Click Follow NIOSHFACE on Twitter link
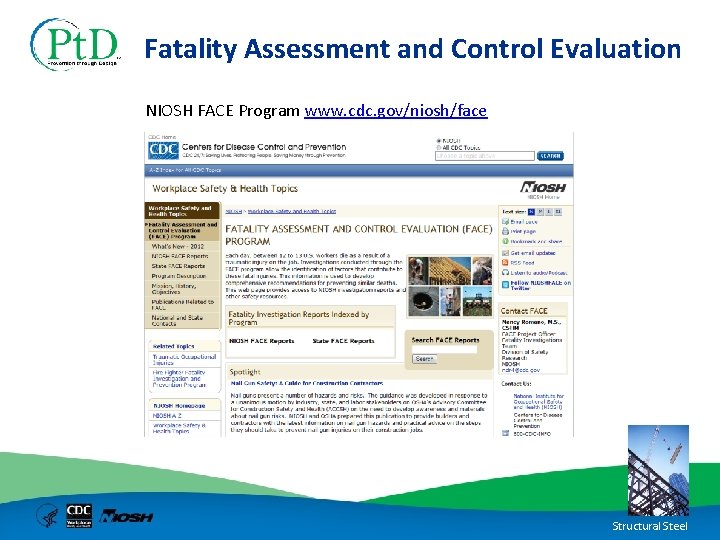Viewport: 720px width, 540px height. coord(541,285)
